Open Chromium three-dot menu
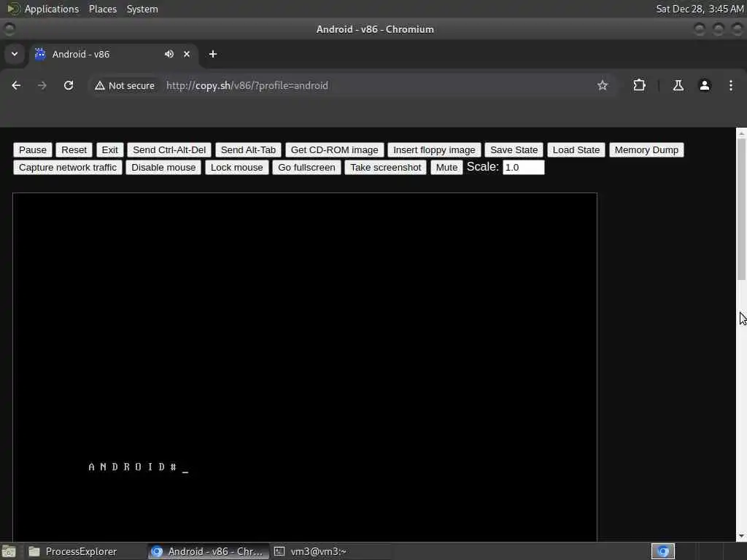The image size is (747, 560). 731,85
